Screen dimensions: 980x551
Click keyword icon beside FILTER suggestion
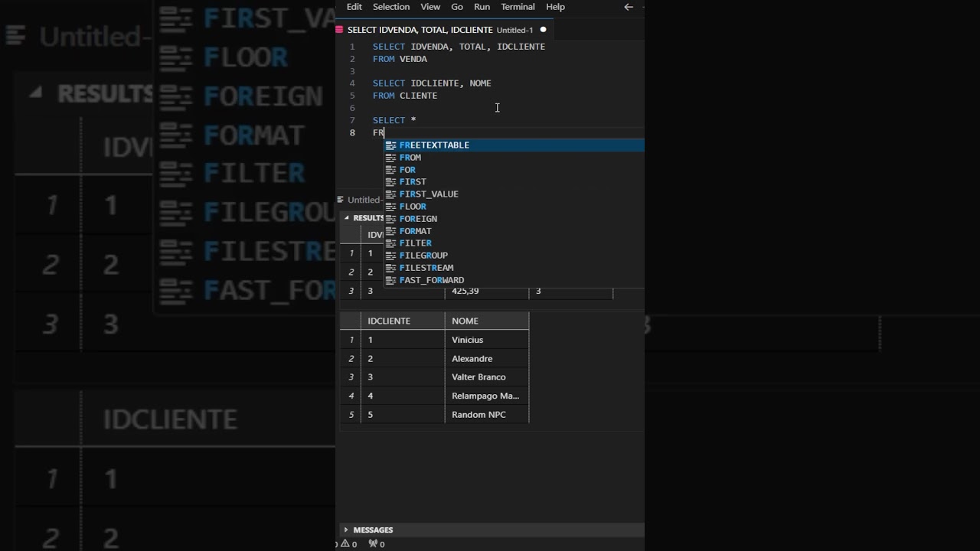coord(391,243)
